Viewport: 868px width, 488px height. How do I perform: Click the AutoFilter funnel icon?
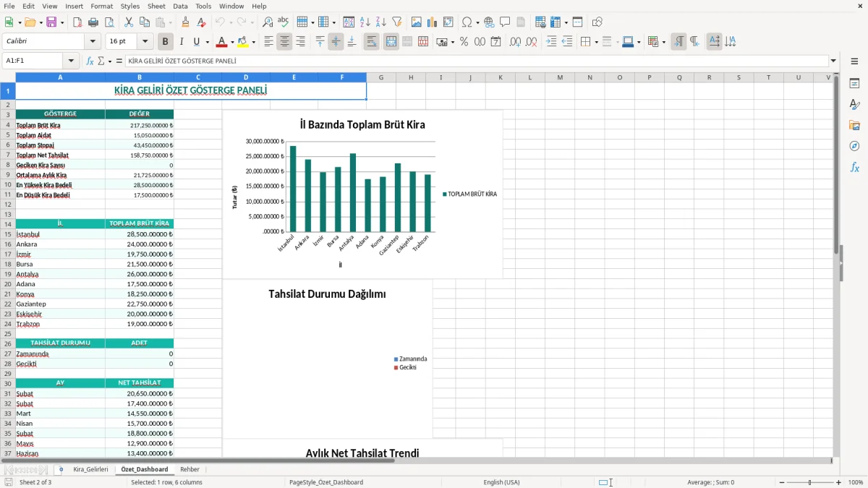click(397, 22)
